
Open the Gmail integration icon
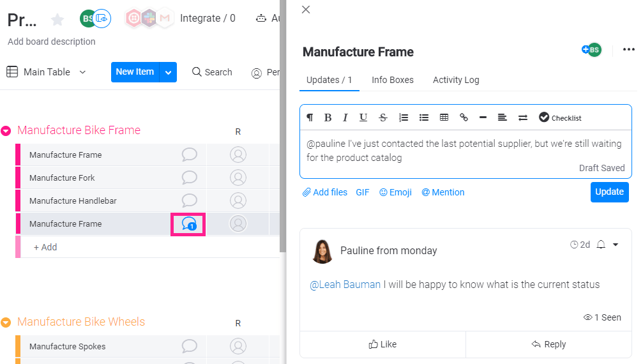point(165,18)
